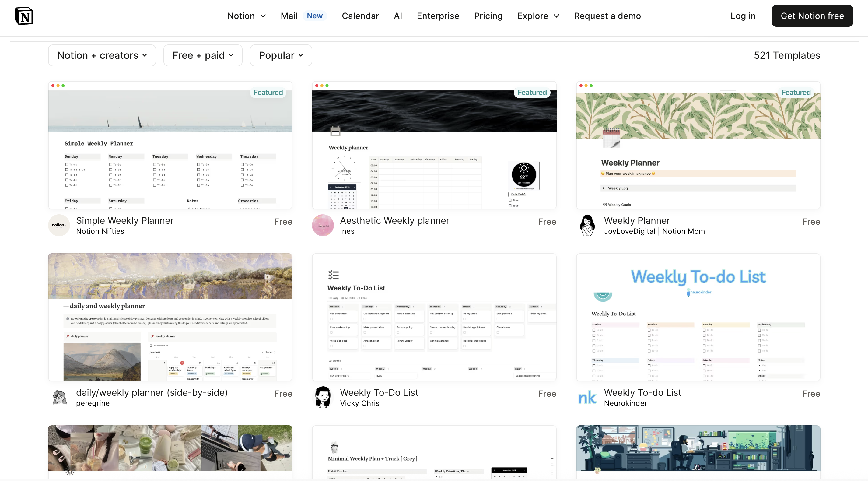The height and width of the screenshot is (481, 868).
Task: Open the Simple Weekly Planner template title
Action: pyautogui.click(x=124, y=220)
